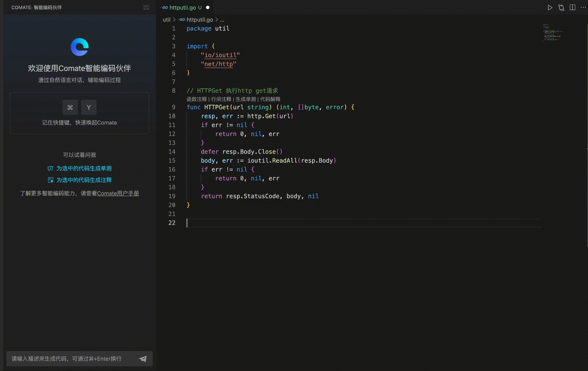Split the editor with the layout icon
Image resolution: width=588 pixels, height=371 pixels.
(x=573, y=8)
